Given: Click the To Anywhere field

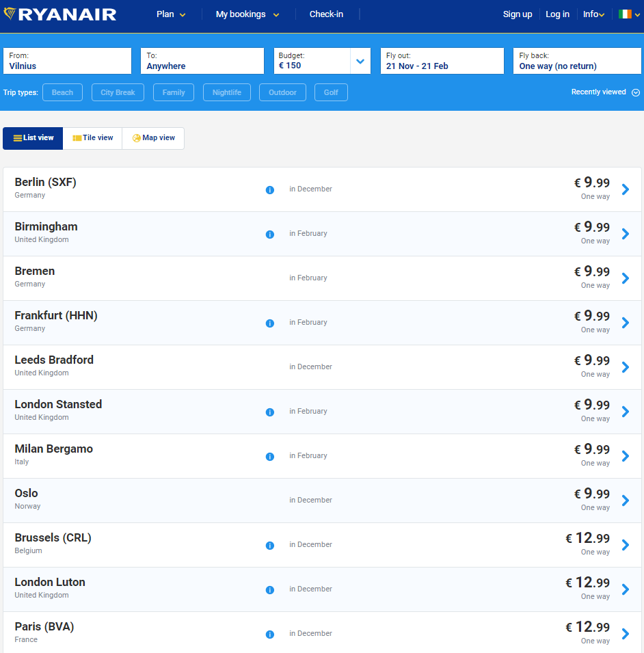Looking at the screenshot, I should (202, 62).
